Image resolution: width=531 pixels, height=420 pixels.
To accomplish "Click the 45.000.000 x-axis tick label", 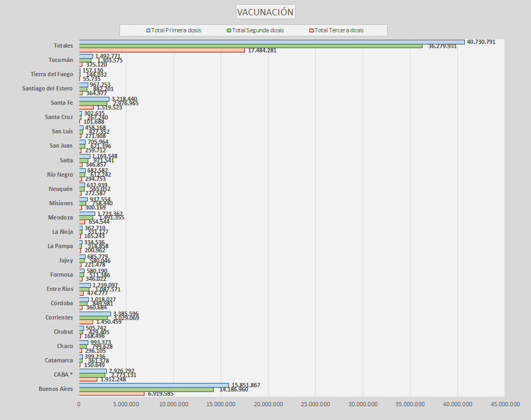I will tap(505, 404).
